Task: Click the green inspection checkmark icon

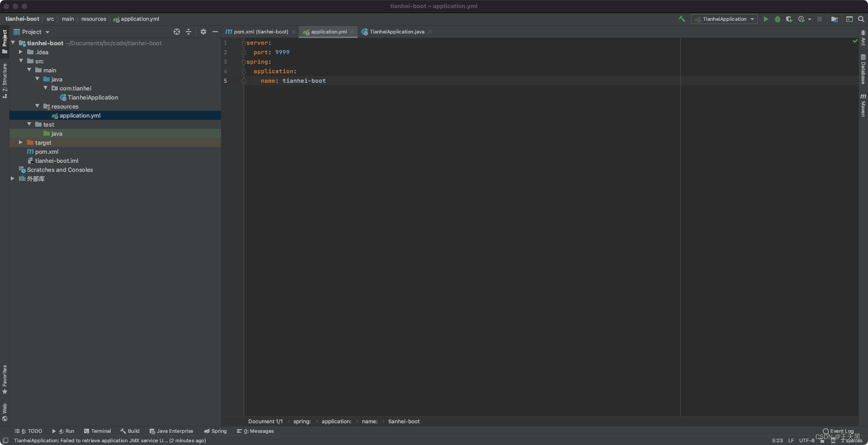Action: pyautogui.click(x=855, y=41)
